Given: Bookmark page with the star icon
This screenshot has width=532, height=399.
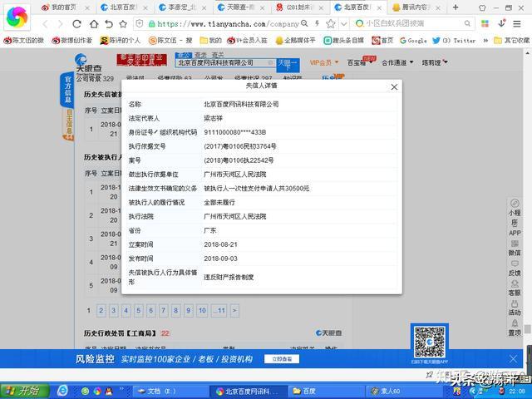Looking at the screenshot, I should coord(123,24).
